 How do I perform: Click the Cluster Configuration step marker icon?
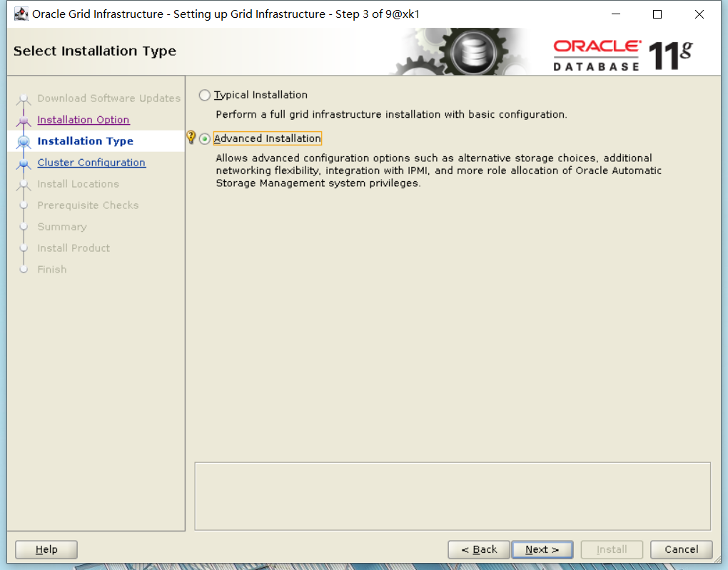tap(24, 163)
